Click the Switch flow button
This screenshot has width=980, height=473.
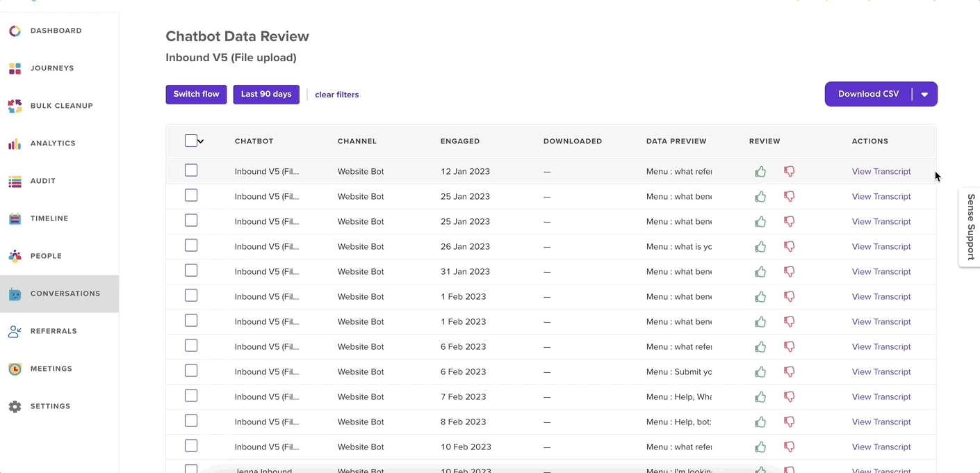coord(196,95)
